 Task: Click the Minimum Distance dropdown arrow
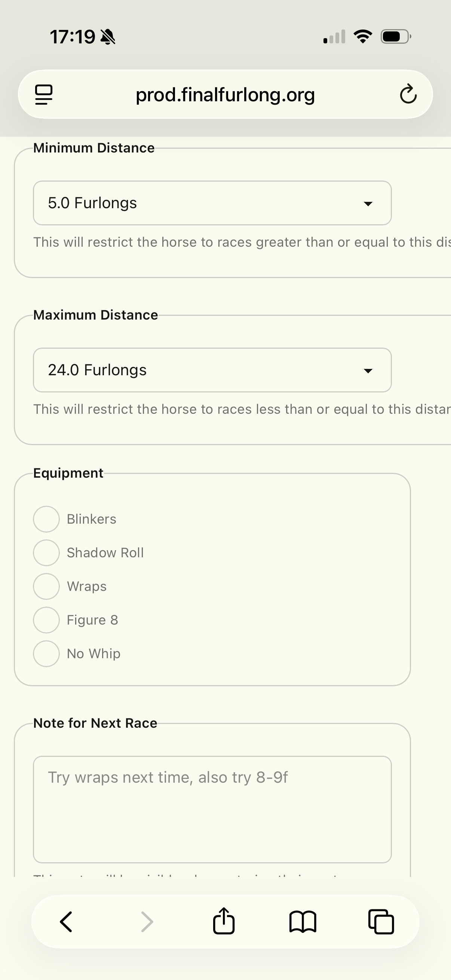point(368,204)
